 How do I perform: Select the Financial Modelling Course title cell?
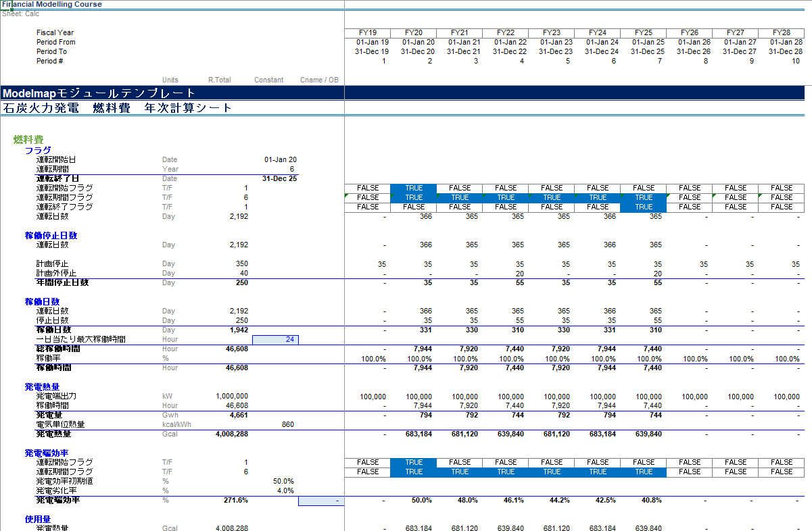(52, 5)
